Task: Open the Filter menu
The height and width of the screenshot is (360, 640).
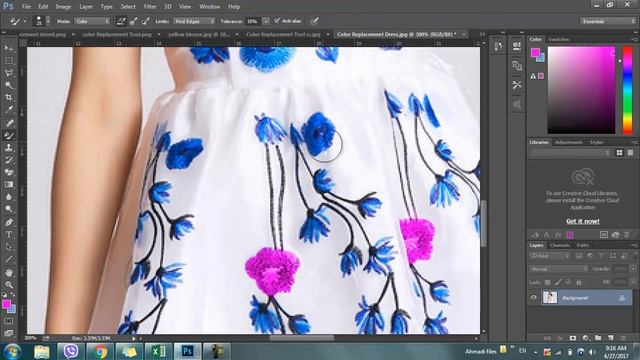Action: (x=150, y=7)
